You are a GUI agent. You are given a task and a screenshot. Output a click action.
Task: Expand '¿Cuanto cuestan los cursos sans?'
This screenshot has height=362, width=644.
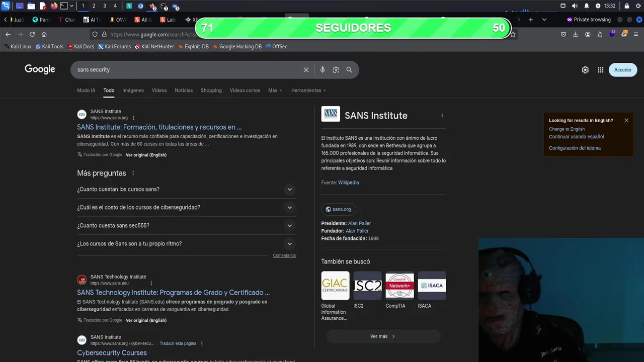186,190
